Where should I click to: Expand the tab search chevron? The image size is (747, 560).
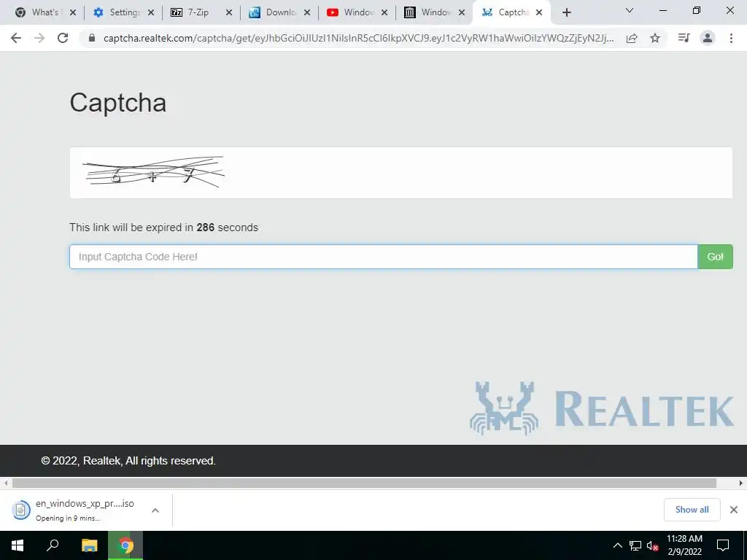(630, 10)
